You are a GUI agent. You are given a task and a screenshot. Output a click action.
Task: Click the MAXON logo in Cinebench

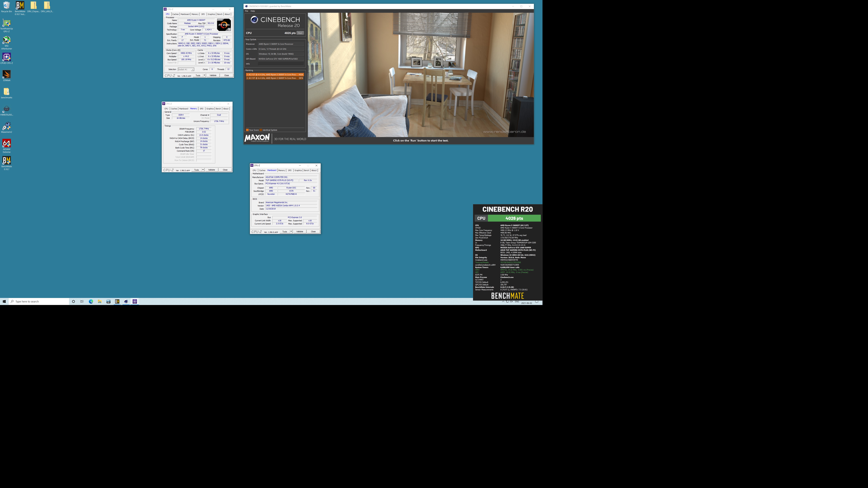point(257,138)
